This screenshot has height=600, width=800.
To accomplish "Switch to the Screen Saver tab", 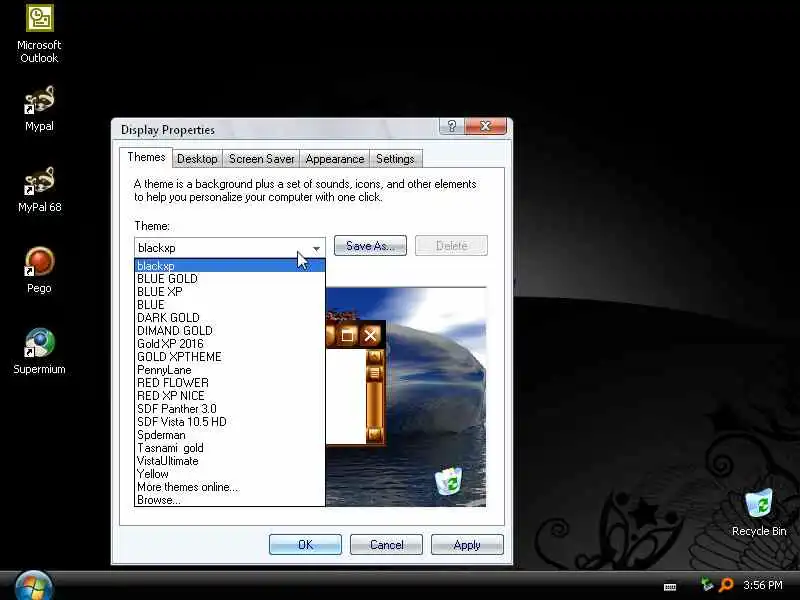I will click(261, 159).
